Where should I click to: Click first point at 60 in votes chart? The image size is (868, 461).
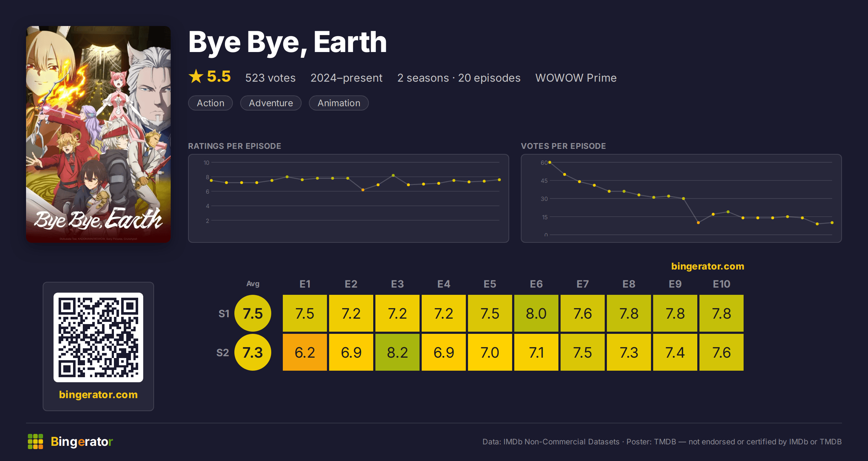tap(550, 163)
